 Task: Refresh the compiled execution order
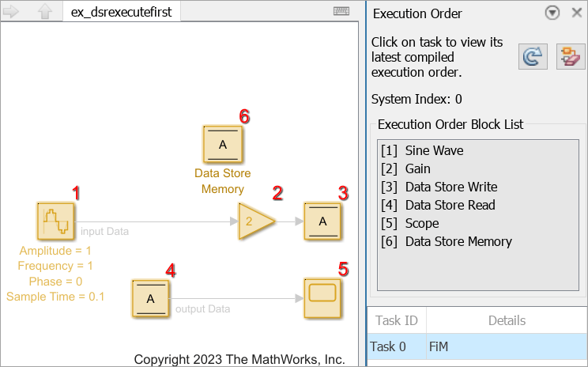coord(533,57)
